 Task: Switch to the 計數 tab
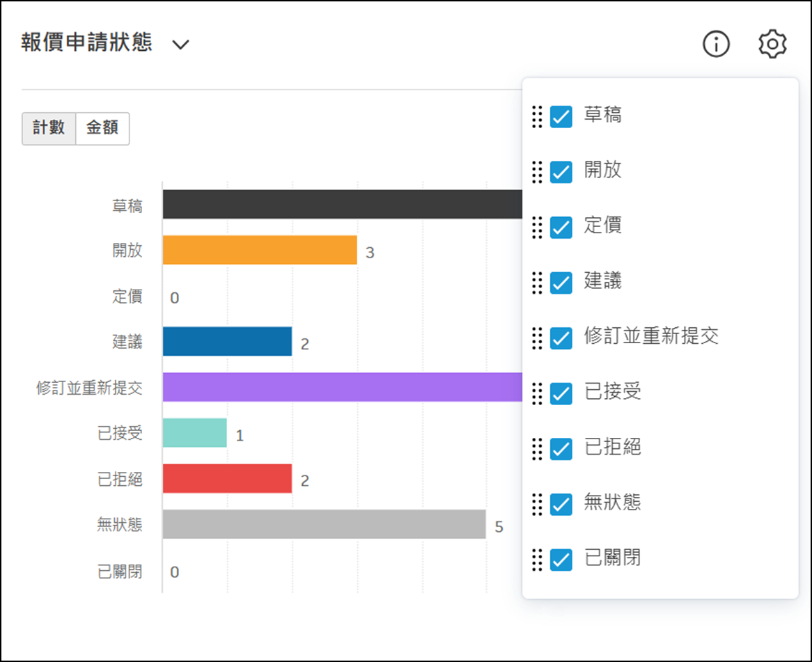[x=49, y=128]
